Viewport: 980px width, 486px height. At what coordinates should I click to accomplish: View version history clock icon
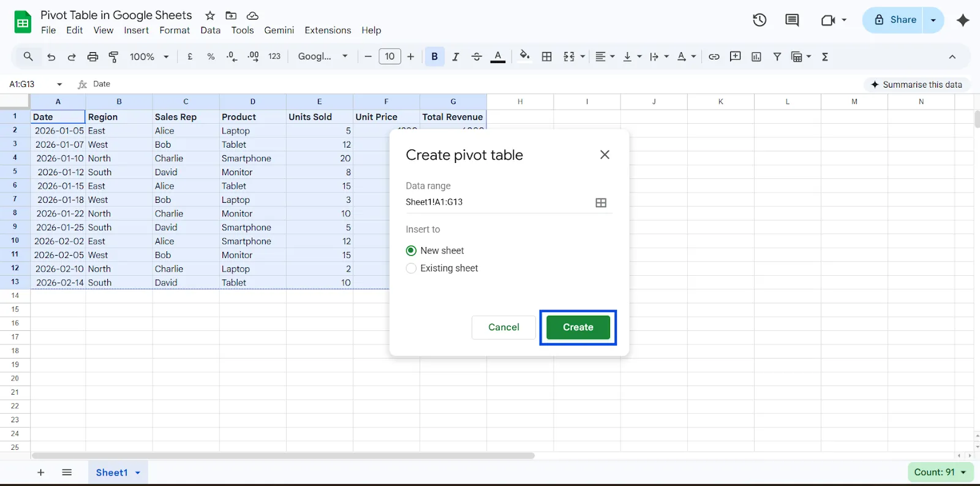pos(759,20)
